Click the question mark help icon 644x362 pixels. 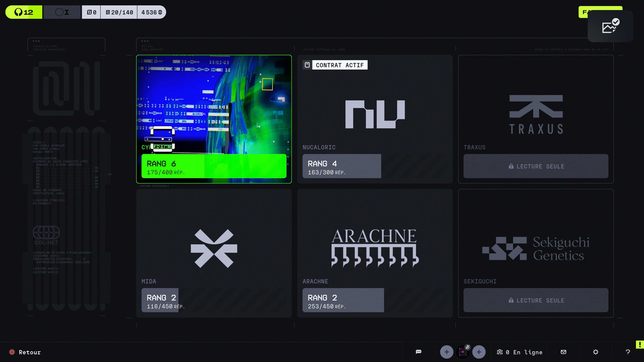(628, 352)
